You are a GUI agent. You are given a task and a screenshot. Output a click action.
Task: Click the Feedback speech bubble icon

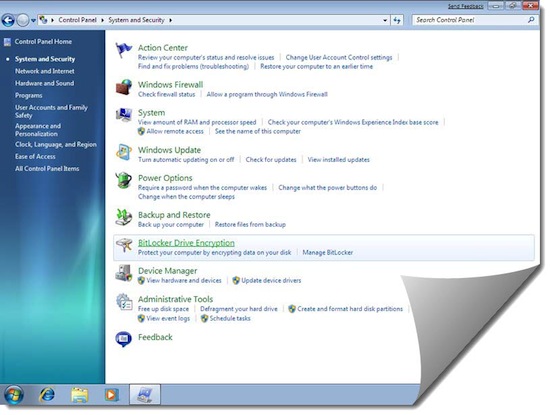123,339
